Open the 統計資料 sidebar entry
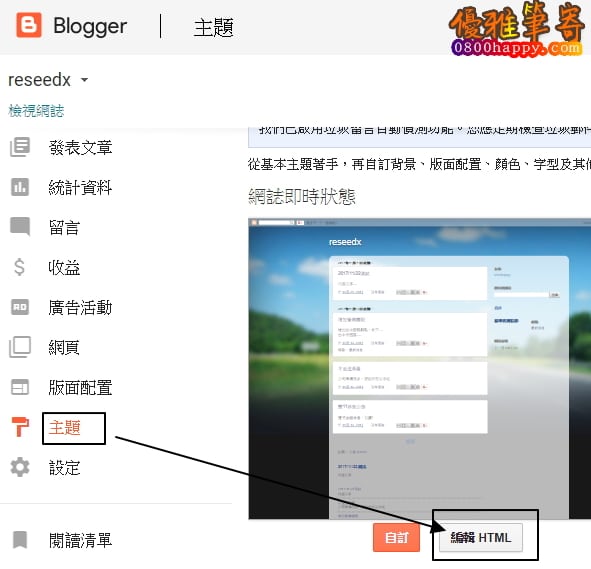Image resolution: width=591 pixels, height=569 pixels. click(x=80, y=187)
